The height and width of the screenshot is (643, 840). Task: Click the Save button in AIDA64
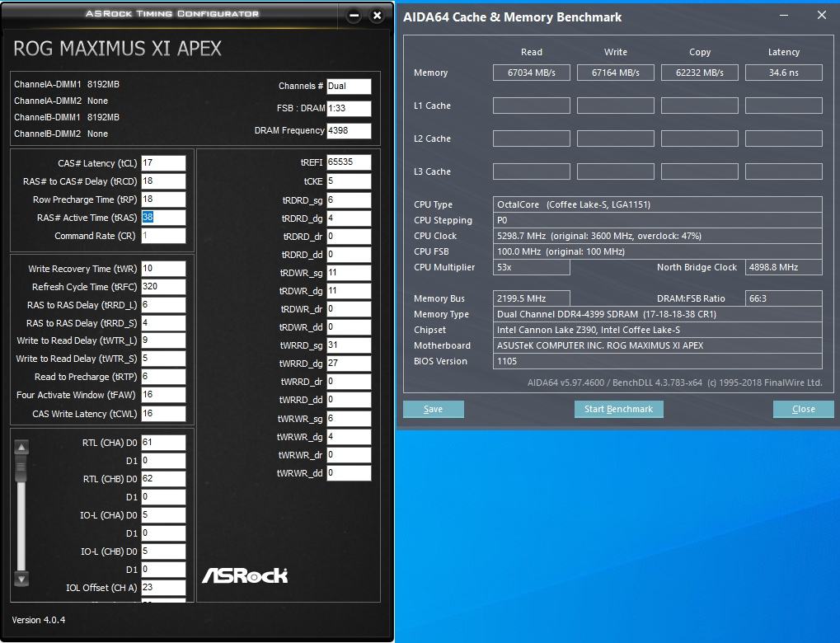pos(434,409)
